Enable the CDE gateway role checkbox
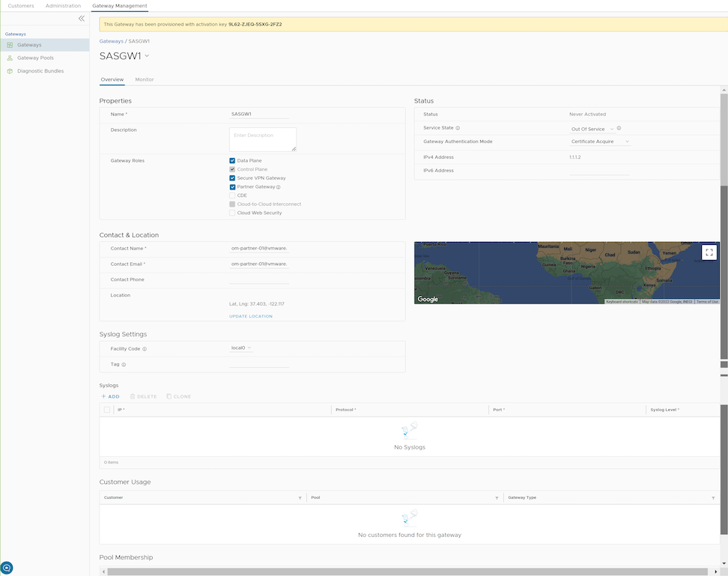The height and width of the screenshot is (576, 728). click(232, 195)
